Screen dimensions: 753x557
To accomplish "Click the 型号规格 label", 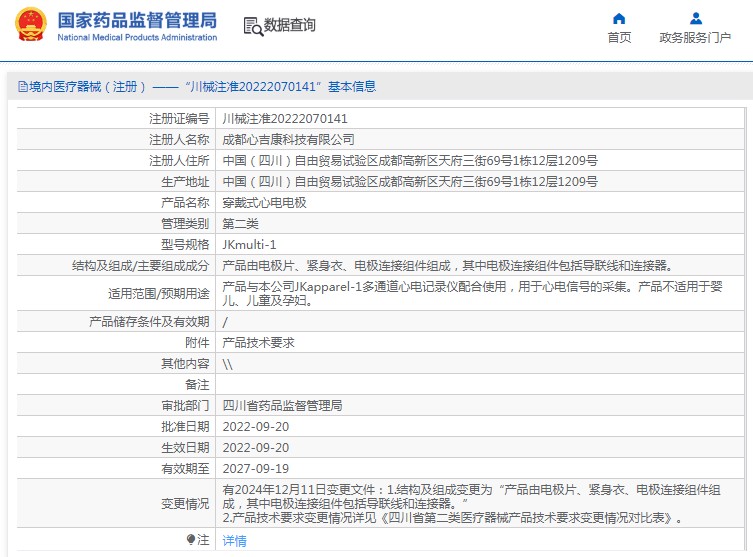I will click(x=185, y=245).
